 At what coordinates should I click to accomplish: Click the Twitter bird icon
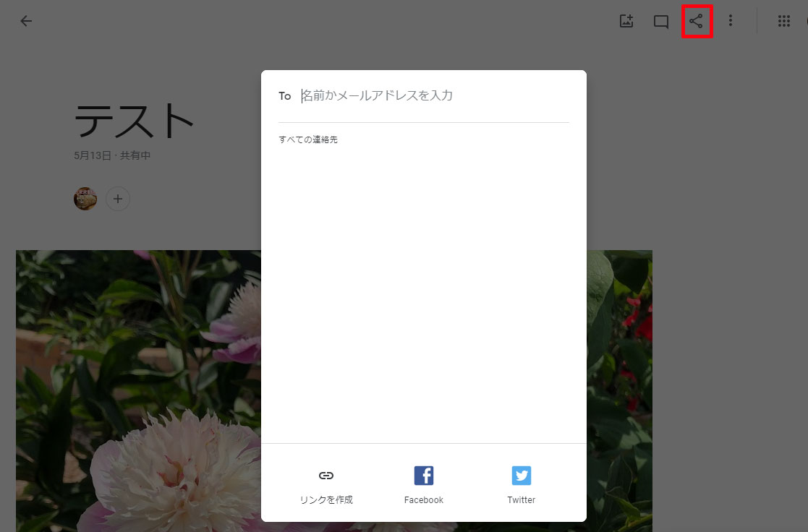point(521,476)
